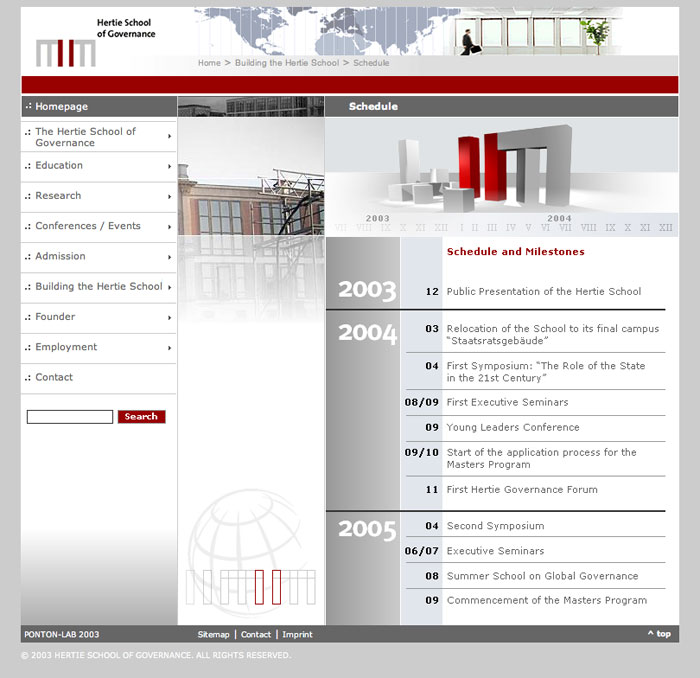Expand arrow next to Hertie School of Governance

(170, 136)
